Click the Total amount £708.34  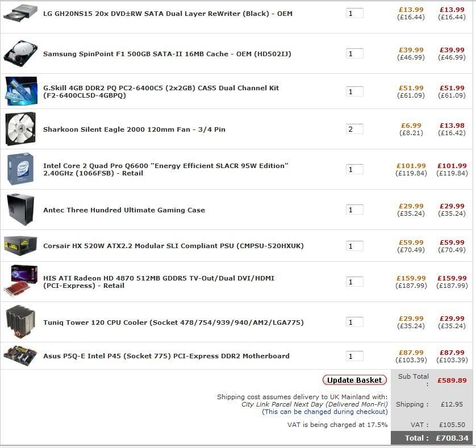[452, 438]
